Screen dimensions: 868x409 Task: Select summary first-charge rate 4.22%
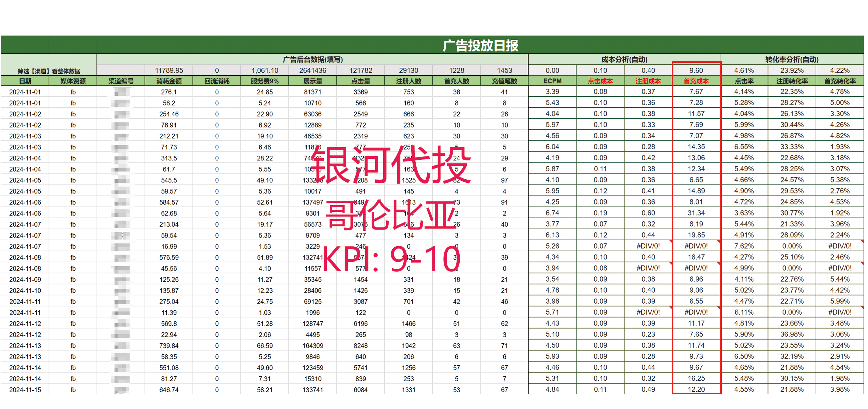(x=840, y=70)
